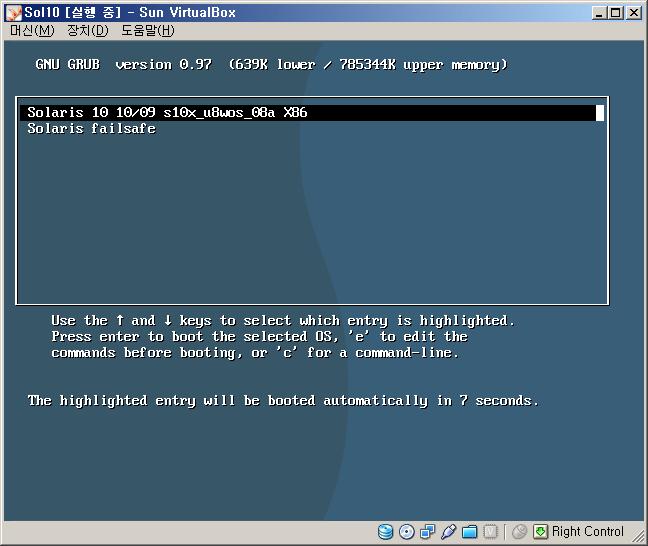Click the Right Control host key label

[x=588, y=532]
